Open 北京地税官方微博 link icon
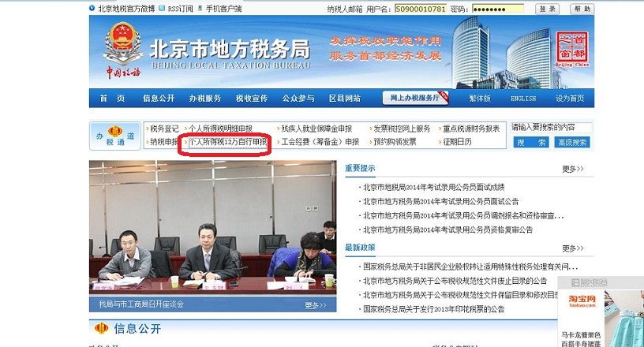This screenshot has height=347, width=644. [92, 9]
